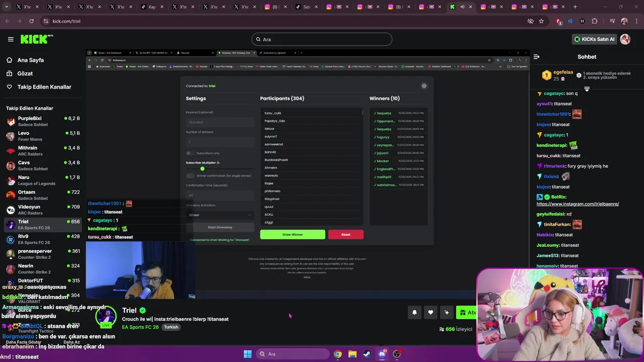The image size is (644, 362).
Task: Open Chrome three-dot menu
Action: [x=636, y=21]
